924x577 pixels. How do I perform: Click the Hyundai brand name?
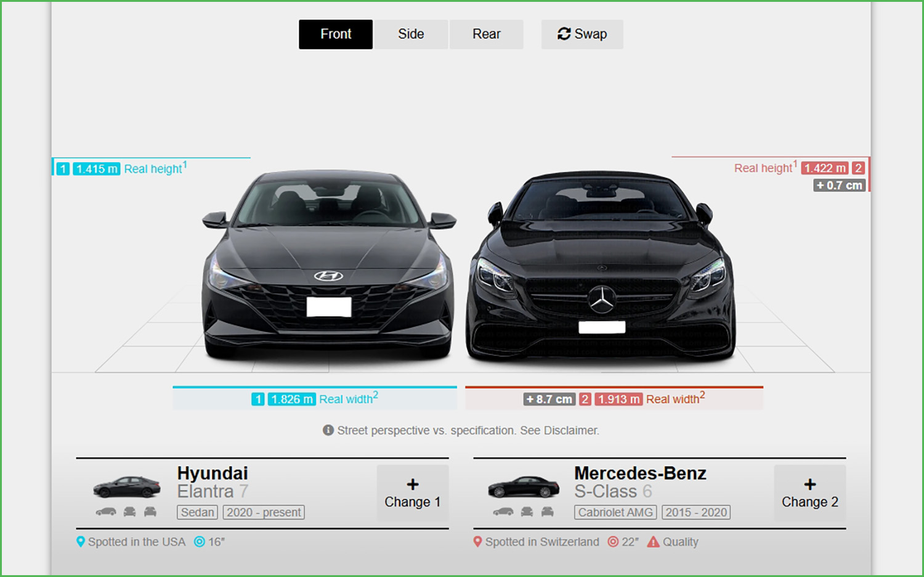pos(213,473)
